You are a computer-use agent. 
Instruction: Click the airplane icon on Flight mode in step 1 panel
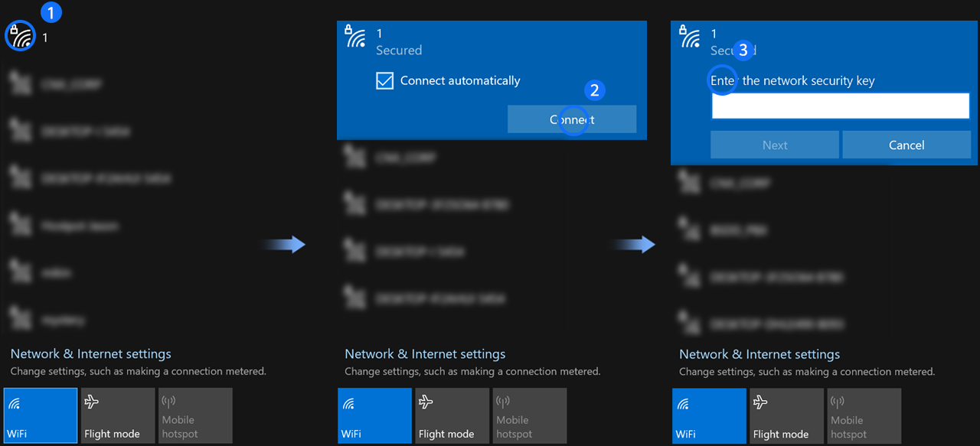[92, 402]
